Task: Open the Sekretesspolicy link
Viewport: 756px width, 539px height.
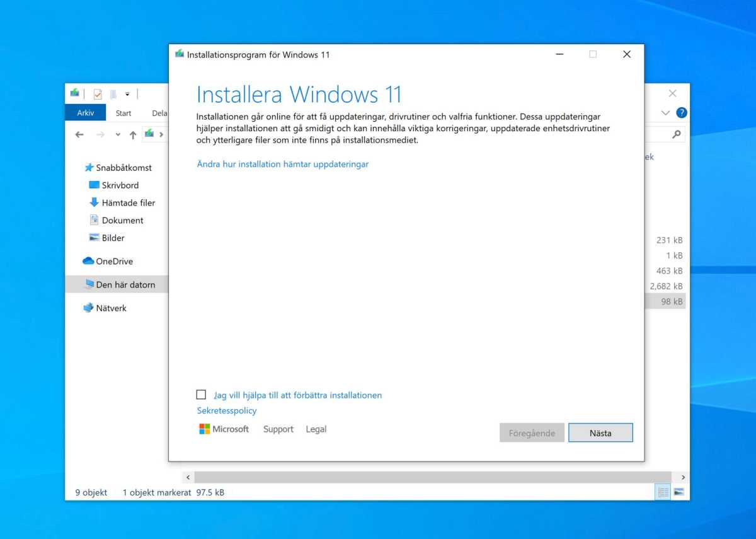Action: pos(227,410)
